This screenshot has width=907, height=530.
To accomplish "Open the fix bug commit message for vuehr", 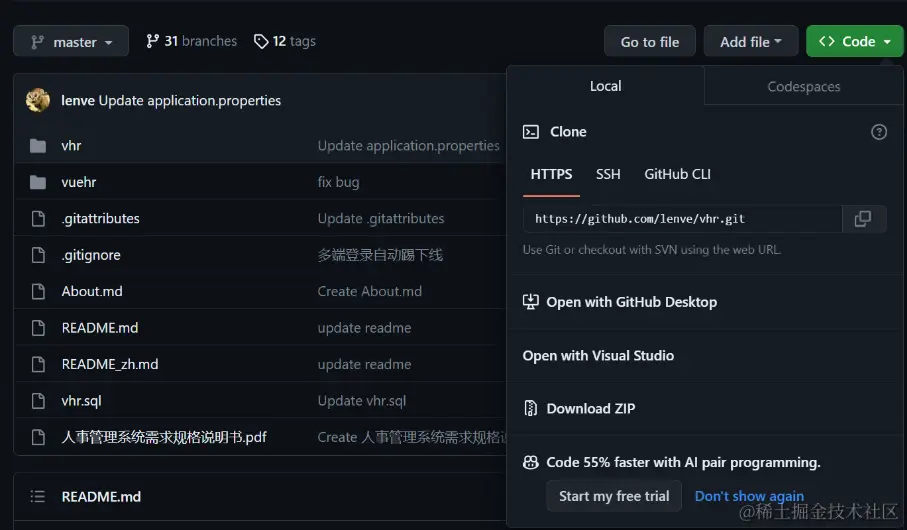I will coord(338,182).
